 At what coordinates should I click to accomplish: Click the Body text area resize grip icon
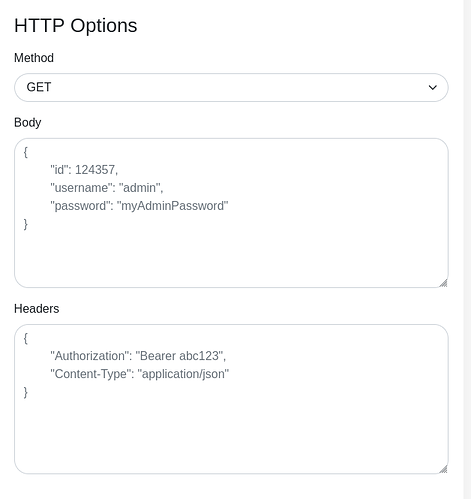[443, 283]
